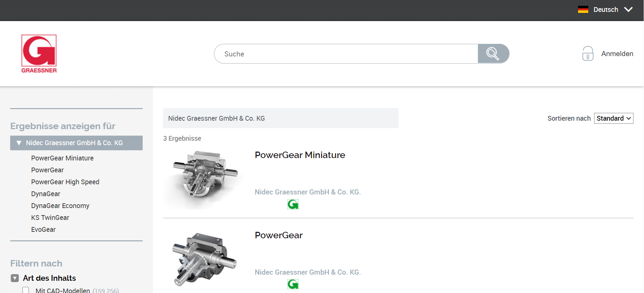644x293 pixels.
Task: Select DynaGear Economy in the sidebar
Action: click(60, 206)
